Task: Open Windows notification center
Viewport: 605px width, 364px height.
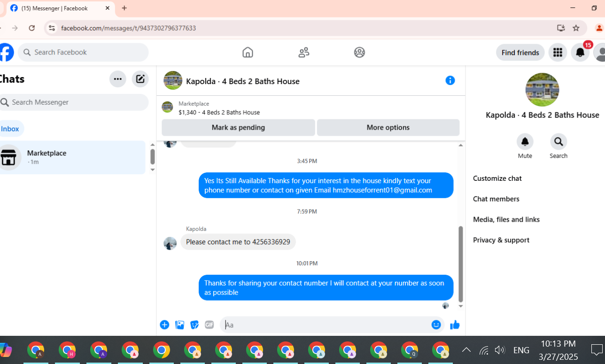Action: pyautogui.click(x=597, y=350)
